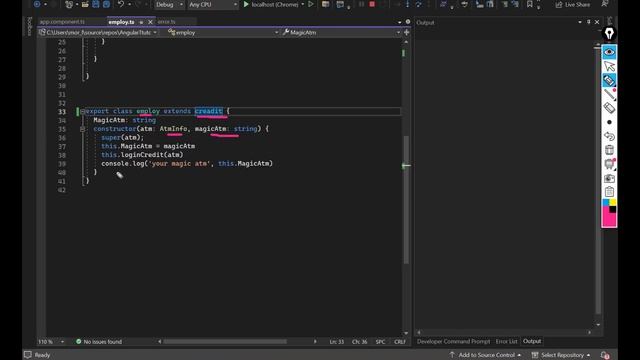Start without debugging outline play icon

tap(311, 4)
